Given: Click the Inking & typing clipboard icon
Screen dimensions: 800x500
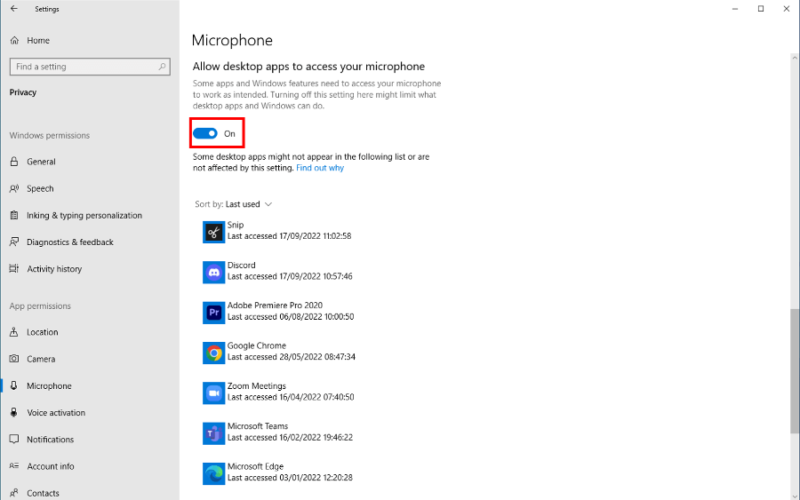Looking at the screenshot, I should [x=14, y=215].
